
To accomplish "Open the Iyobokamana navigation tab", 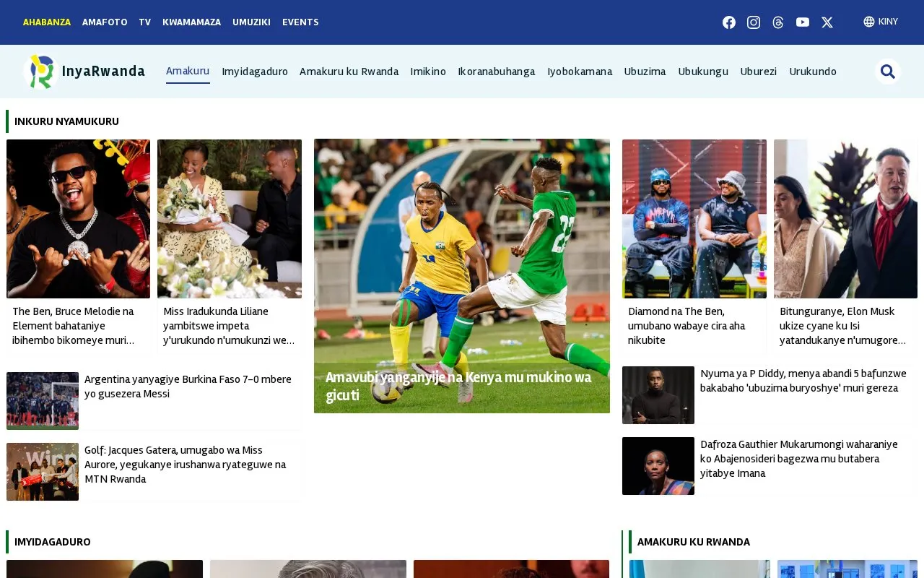I will point(580,72).
